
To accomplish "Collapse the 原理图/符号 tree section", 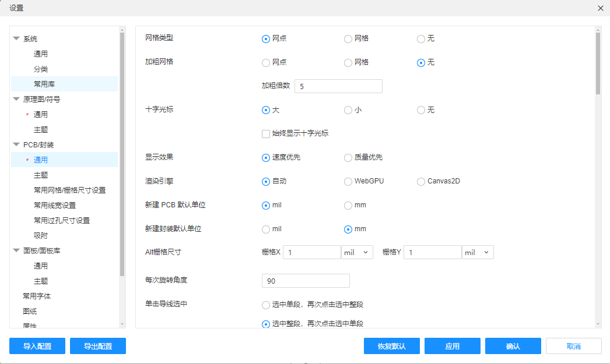I will [x=16, y=99].
